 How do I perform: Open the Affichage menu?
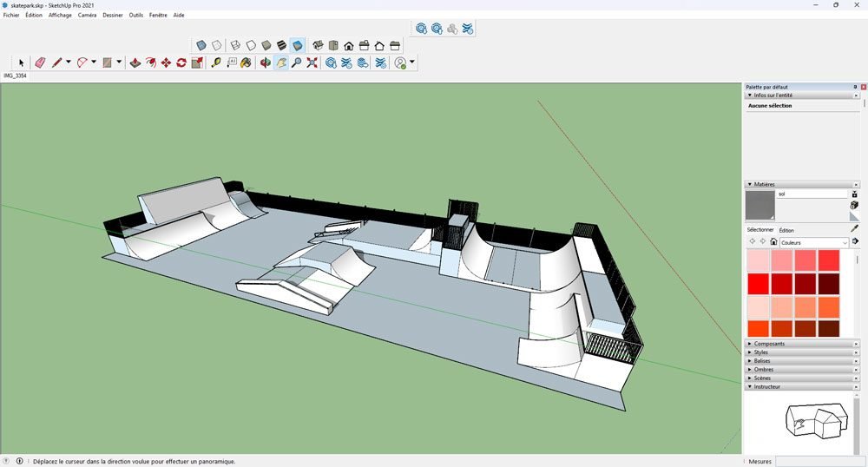pyautogui.click(x=60, y=15)
